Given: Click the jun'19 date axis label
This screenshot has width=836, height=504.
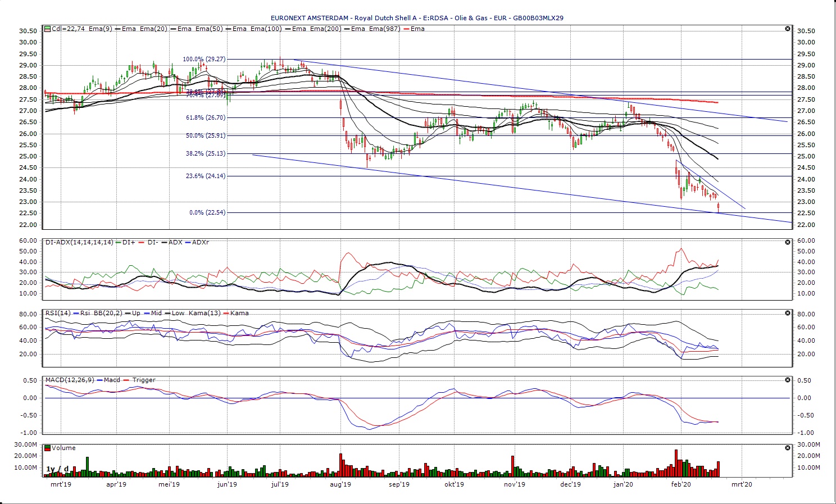Looking at the screenshot, I should [227, 484].
